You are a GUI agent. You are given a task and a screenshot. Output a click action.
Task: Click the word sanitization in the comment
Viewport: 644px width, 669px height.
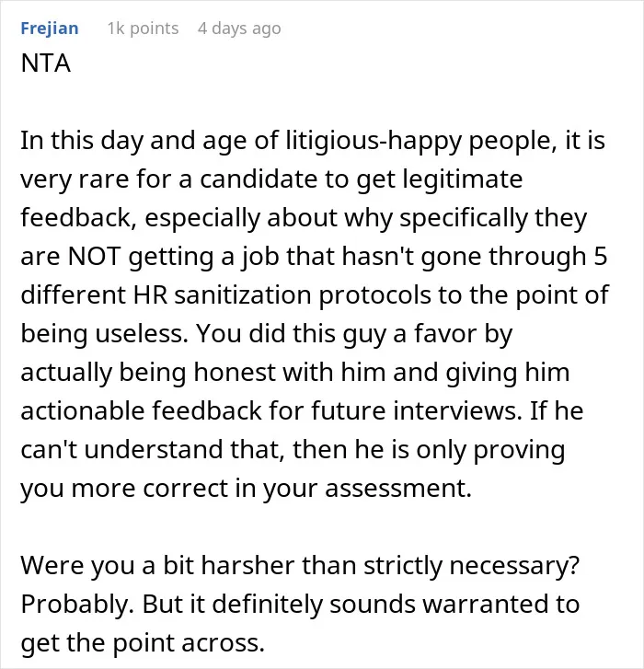point(243,294)
